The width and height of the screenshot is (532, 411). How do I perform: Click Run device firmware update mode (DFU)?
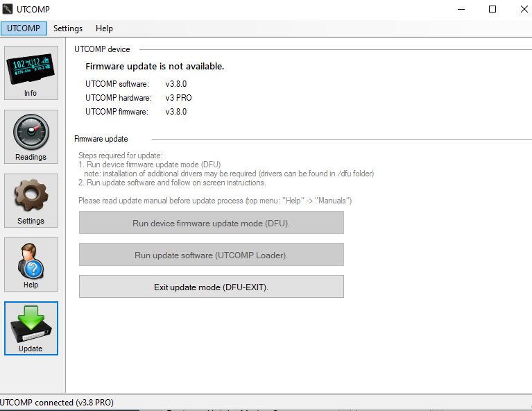click(212, 223)
